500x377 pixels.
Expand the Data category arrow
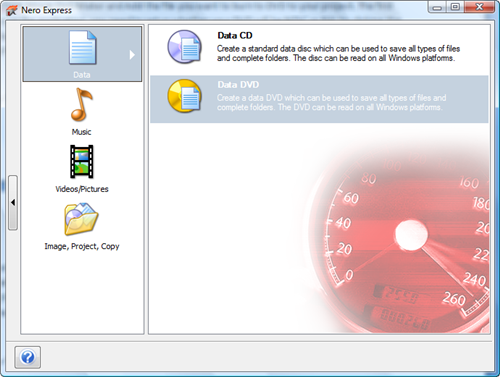click(x=132, y=55)
